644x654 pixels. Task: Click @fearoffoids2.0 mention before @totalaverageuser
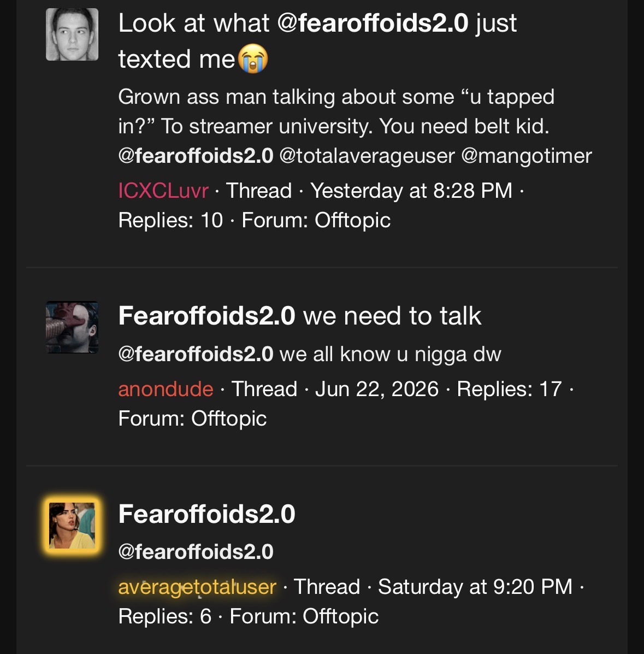(x=196, y=156)
